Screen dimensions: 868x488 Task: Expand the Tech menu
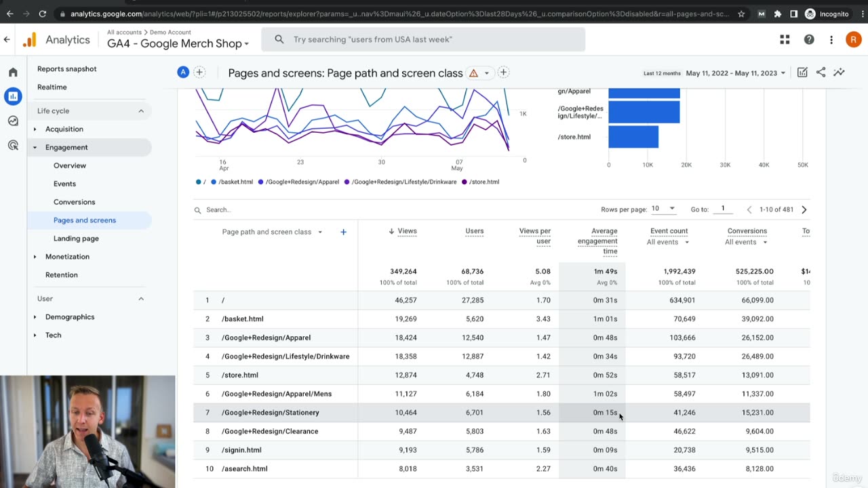coord(53,335)
